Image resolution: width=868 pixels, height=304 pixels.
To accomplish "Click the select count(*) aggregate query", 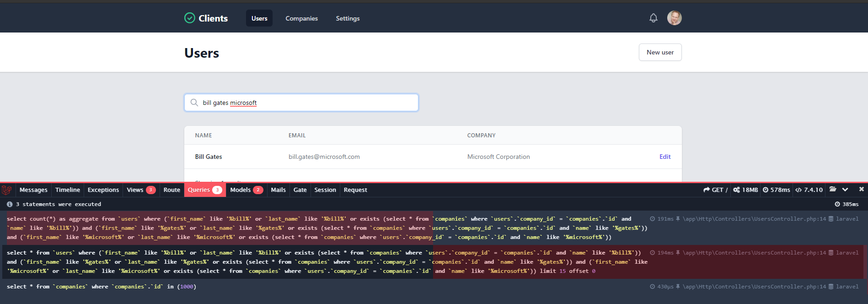I will click(x=327, y=228).
